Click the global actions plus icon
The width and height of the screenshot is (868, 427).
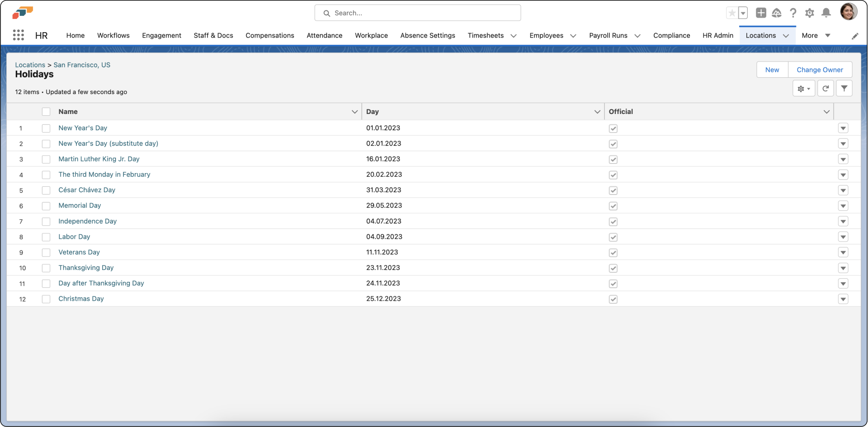click(761, 13)
